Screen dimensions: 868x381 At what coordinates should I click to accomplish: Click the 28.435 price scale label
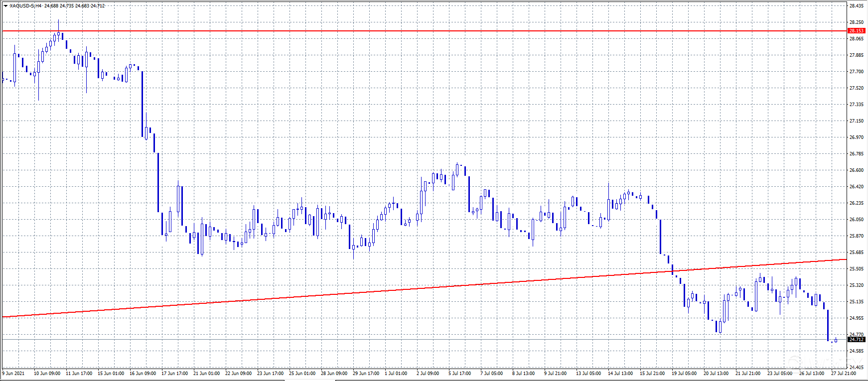pos(856,6)
